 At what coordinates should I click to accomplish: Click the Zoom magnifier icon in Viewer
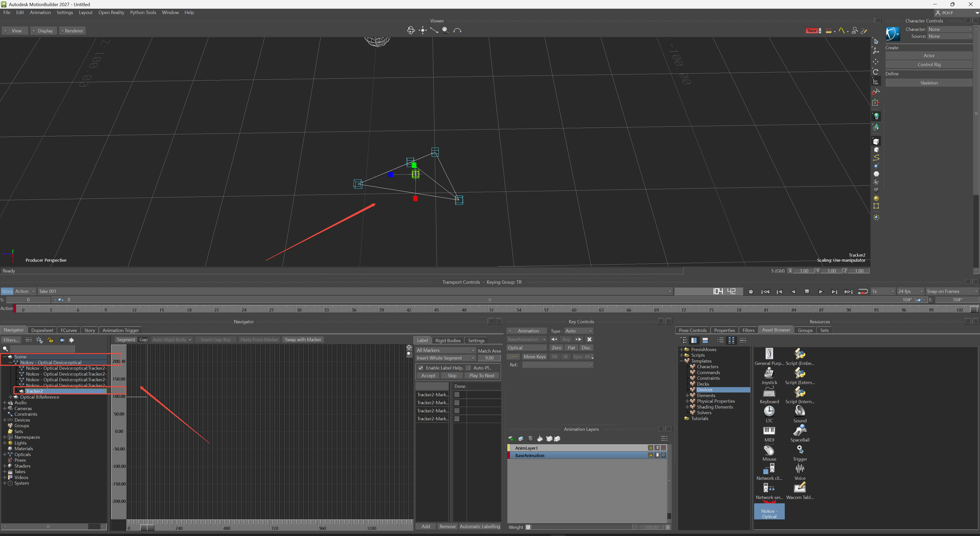coord(445,30)
